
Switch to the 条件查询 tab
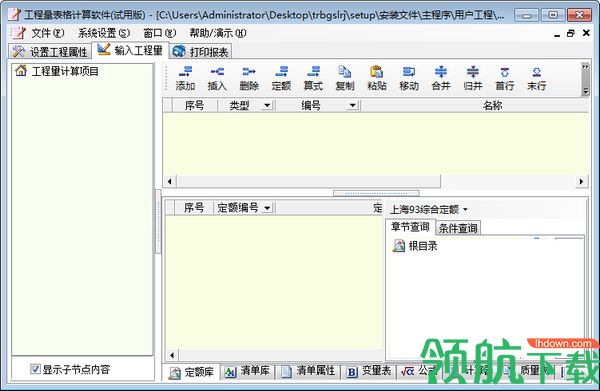(458, 228)
